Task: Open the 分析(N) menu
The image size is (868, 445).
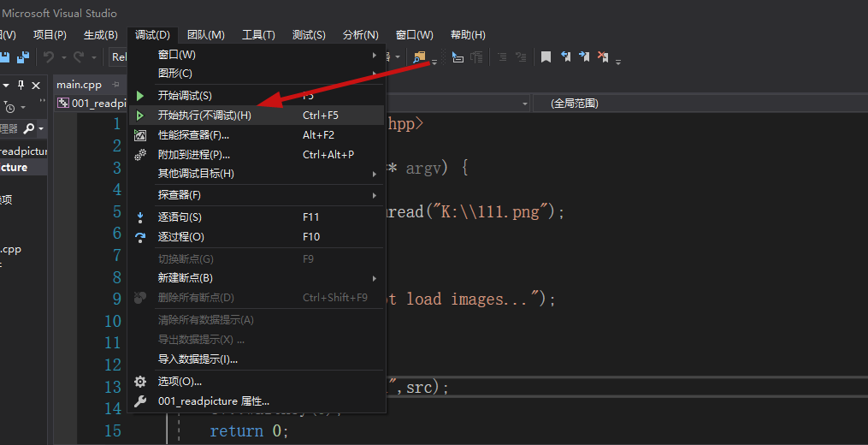Action: (360, 35)
